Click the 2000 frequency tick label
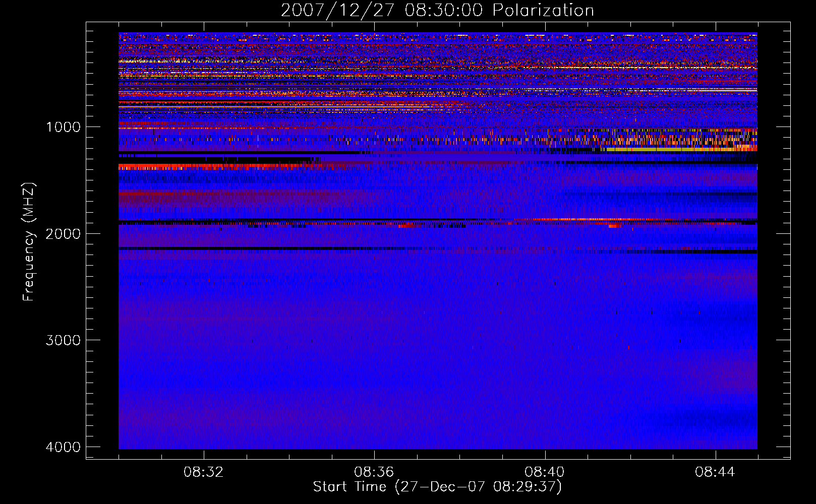 coord(64,234)
